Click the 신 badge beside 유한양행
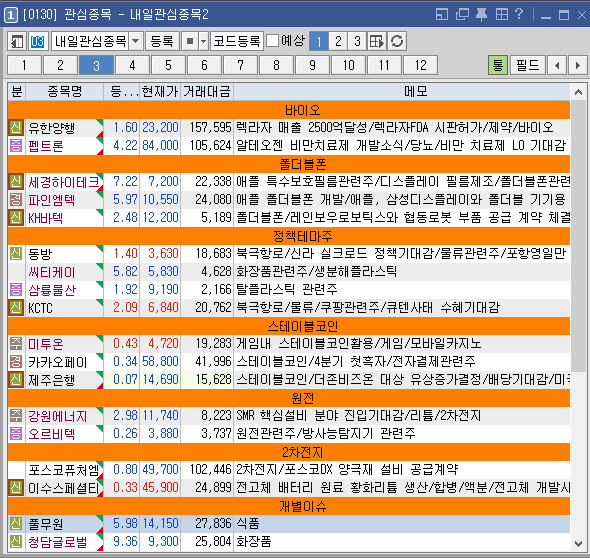 coord(16,128)
